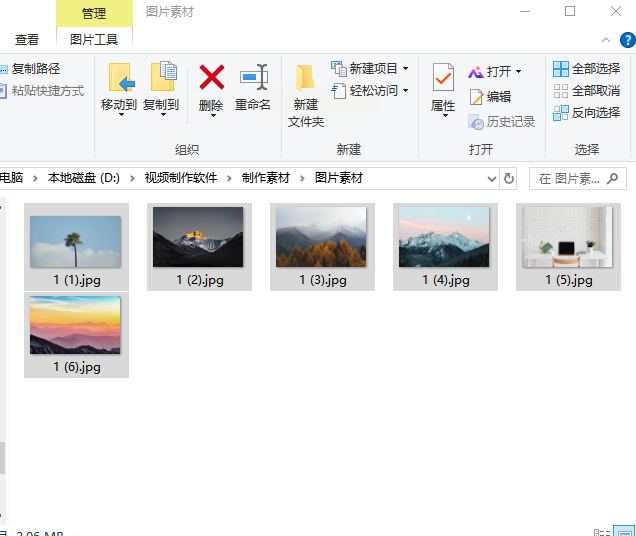Expand address bar history dropdown
The width and height of the screenshot is (636, 536).
coord(492,178)
